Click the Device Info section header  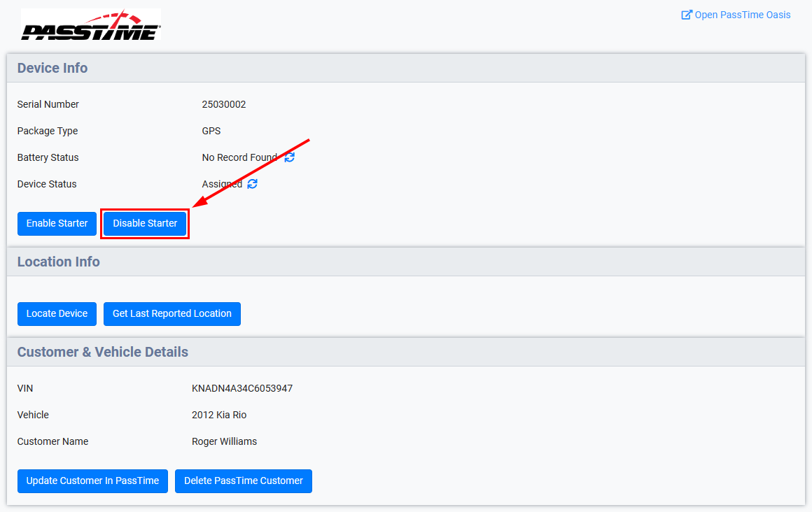point(52,68)
